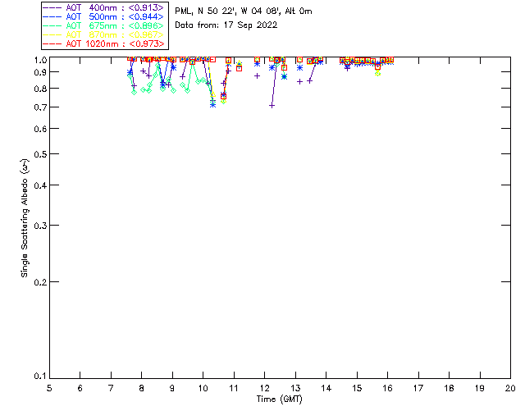This screenshot has width=525, height=420.
Task: Click the y-axis tick label 0.3
Action: click(39, 226)
